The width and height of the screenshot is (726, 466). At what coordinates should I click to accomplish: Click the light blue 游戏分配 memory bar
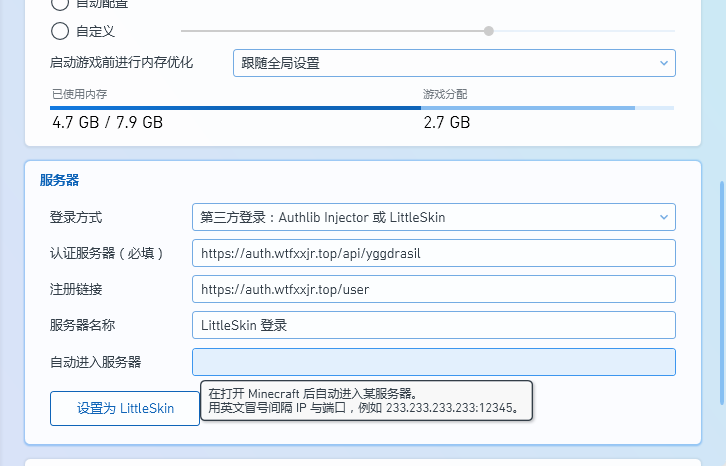(x=527, y=108)
